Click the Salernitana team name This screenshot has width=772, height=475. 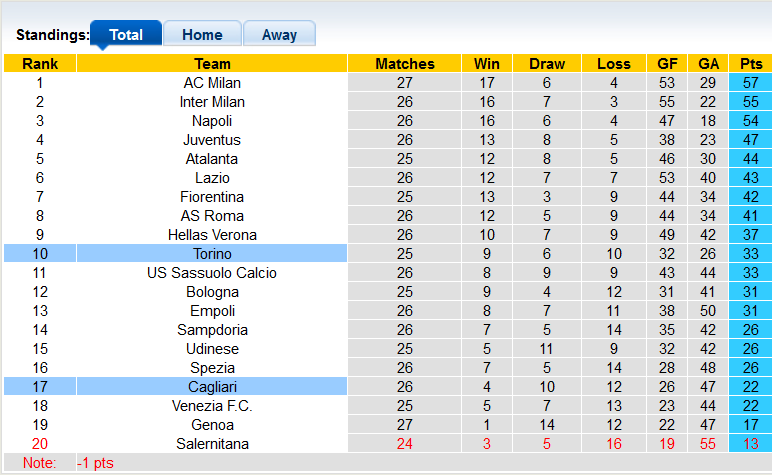click(212, 444)
